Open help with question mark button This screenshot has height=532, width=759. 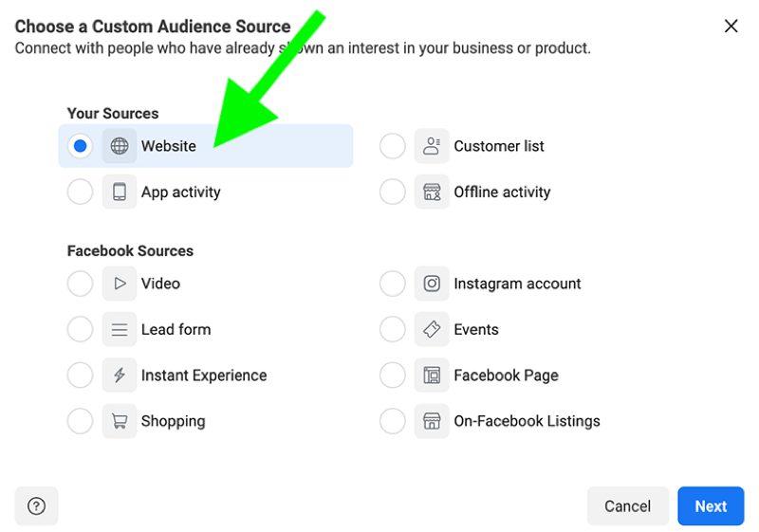pos(36,506)
